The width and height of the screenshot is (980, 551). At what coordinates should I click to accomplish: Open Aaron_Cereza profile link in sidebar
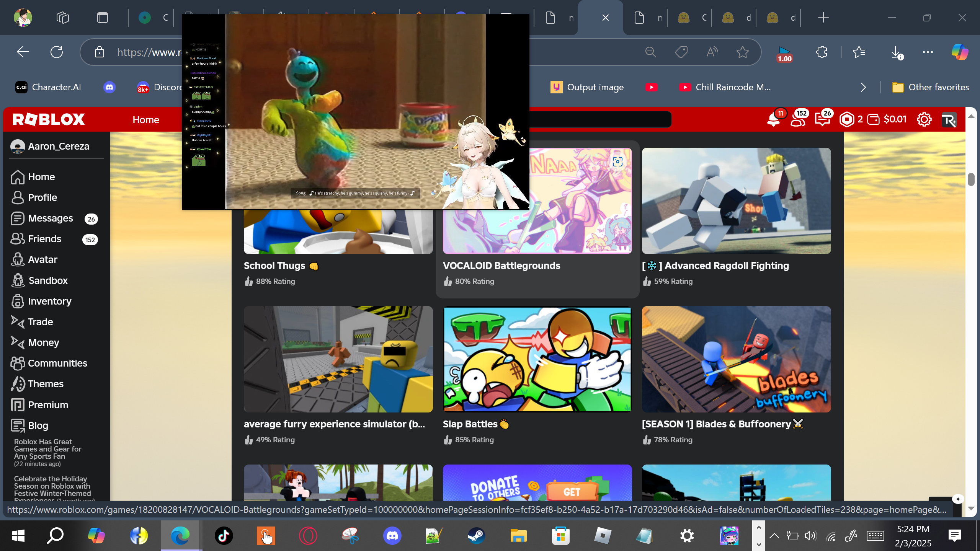[x=51, y=146]
